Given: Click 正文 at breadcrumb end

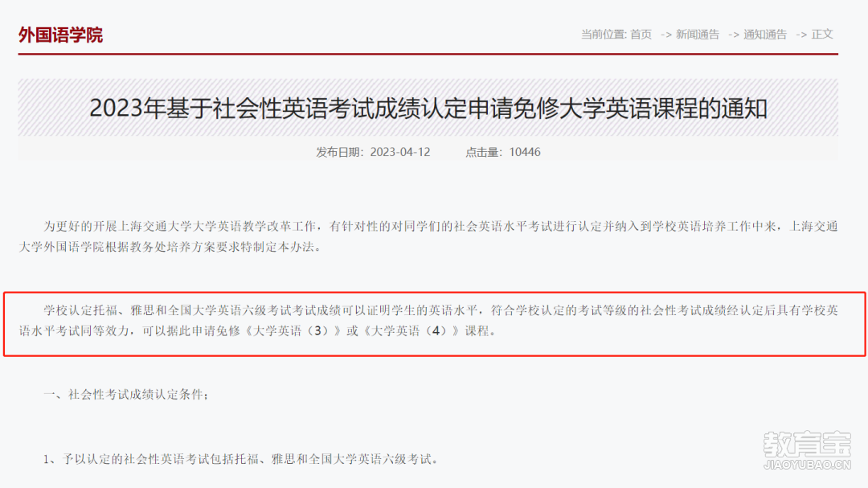Looking at the screenshot, I should pos(822,35).
